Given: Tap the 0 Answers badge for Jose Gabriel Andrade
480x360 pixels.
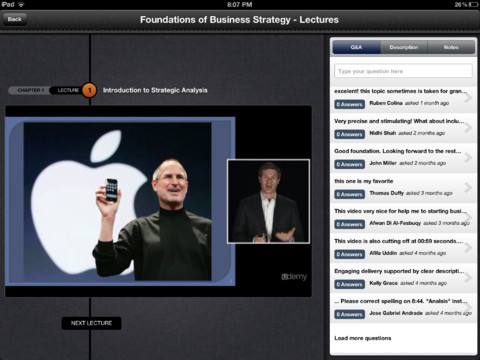Looking at the screenshot, I should tap(349, 314).
